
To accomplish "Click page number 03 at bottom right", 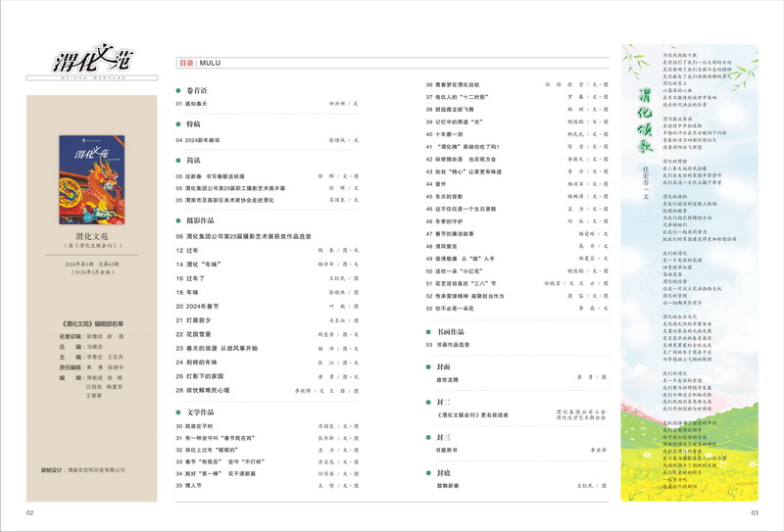I will pos(755,512).
